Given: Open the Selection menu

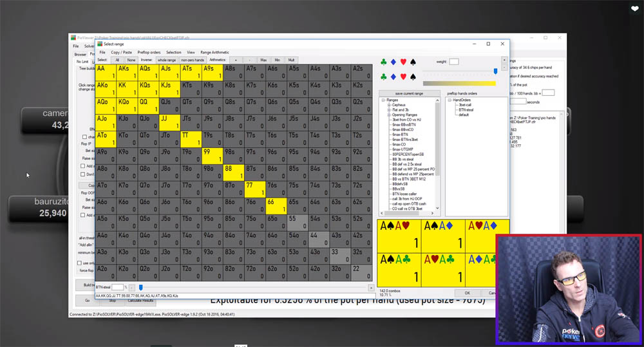Looking at the screenshot, I should [173, 52].
